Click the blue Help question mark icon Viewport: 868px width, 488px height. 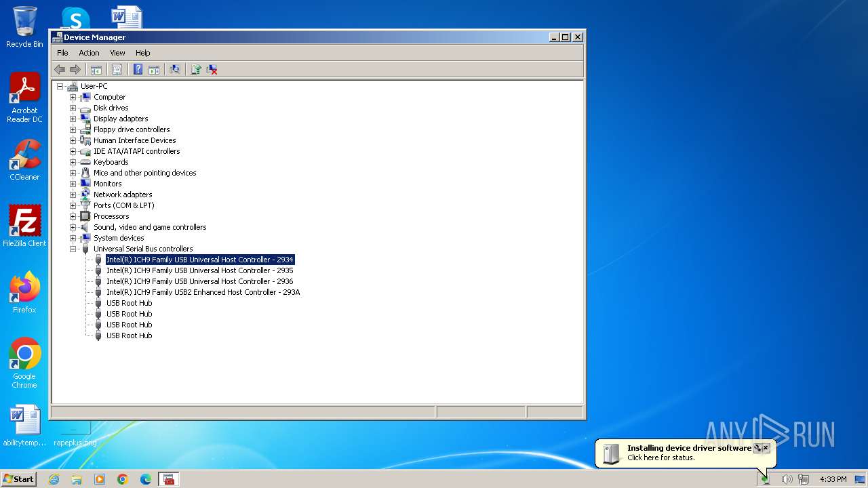click(138, 69)
